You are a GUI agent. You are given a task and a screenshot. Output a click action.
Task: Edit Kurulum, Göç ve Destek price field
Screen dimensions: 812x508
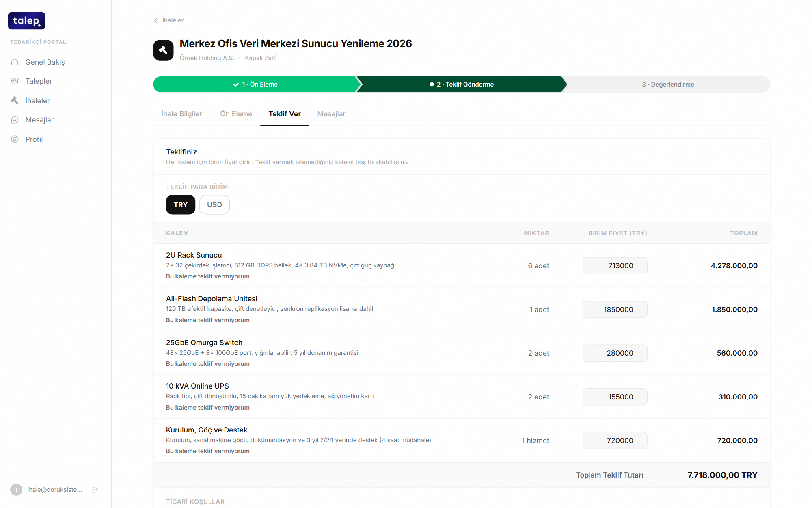pyautogui.click(x=615, y=440)
